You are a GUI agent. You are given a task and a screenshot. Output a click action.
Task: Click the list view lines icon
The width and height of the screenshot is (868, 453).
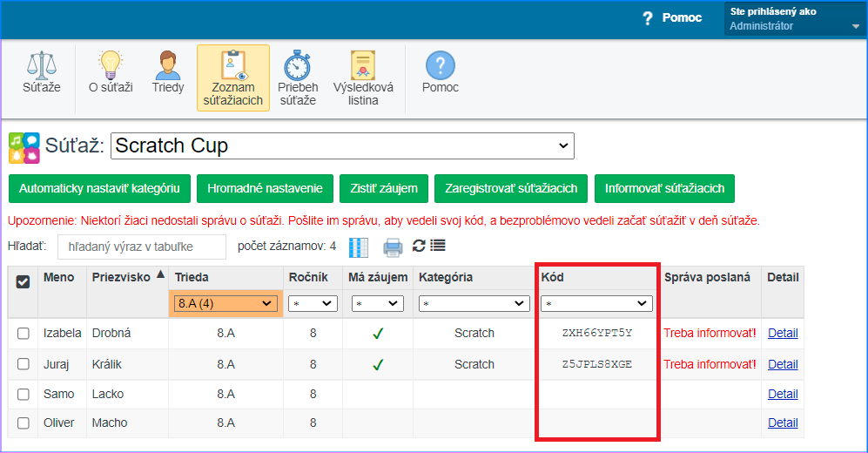tap(438, 246)
